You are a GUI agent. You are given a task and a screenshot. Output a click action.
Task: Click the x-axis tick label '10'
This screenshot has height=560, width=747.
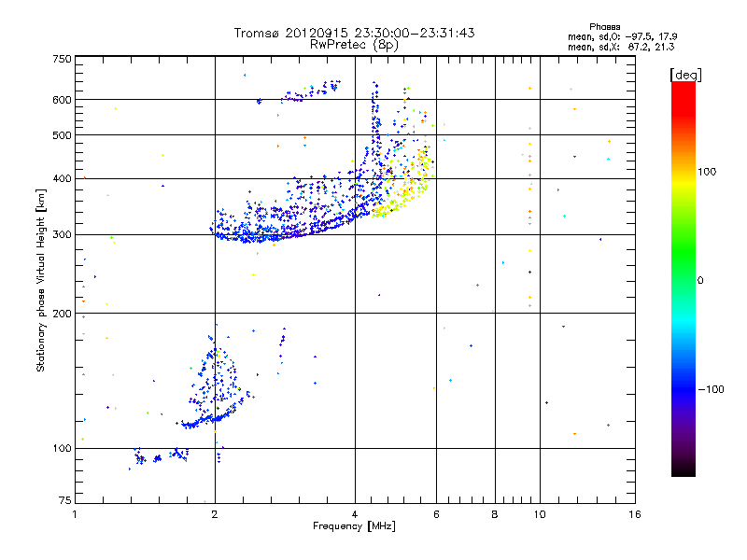click(x=540, y=515)
